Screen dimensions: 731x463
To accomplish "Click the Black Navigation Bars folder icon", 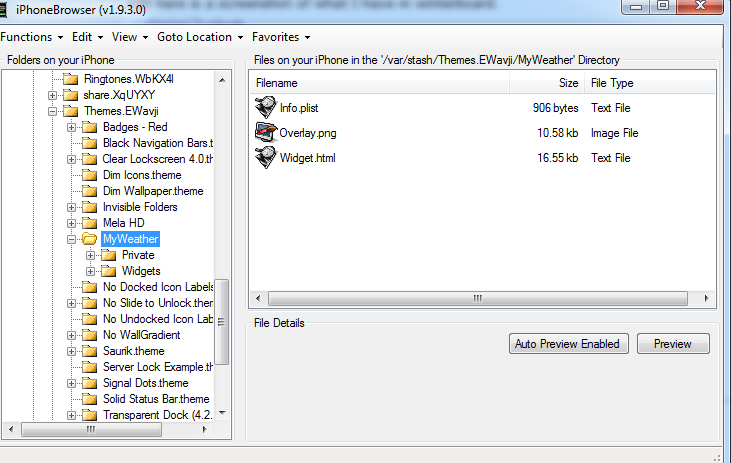I will [x=90, y=143].
